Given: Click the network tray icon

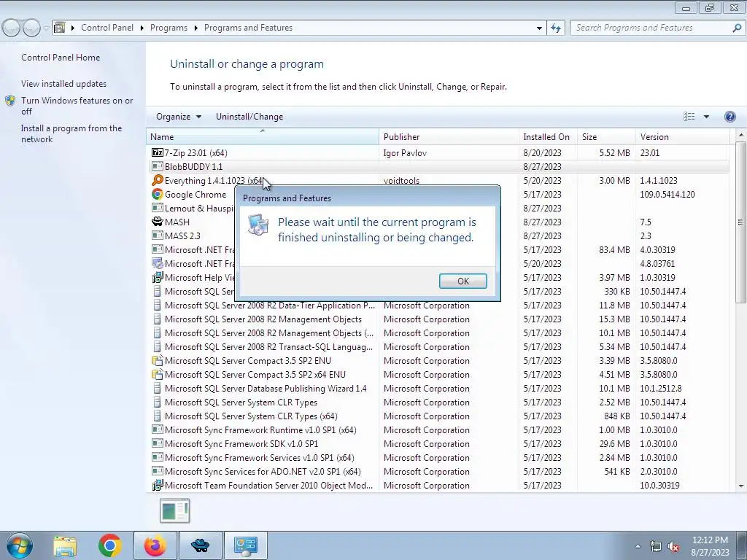Looking at the screenshot, I should coord(656,547).
